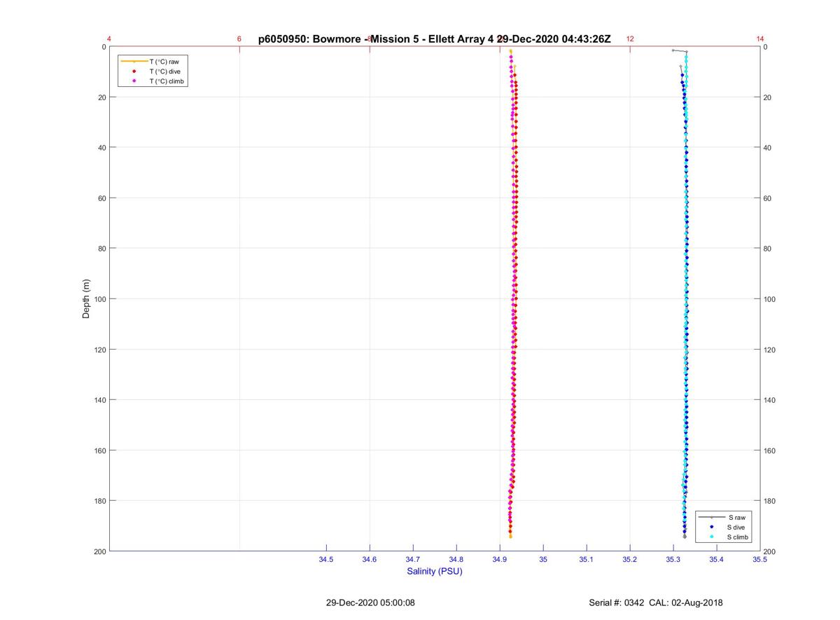The width and height of the screenshot is (840, 620).
Task: Click salinity tick label 35.3
Action: coord(673,559)
